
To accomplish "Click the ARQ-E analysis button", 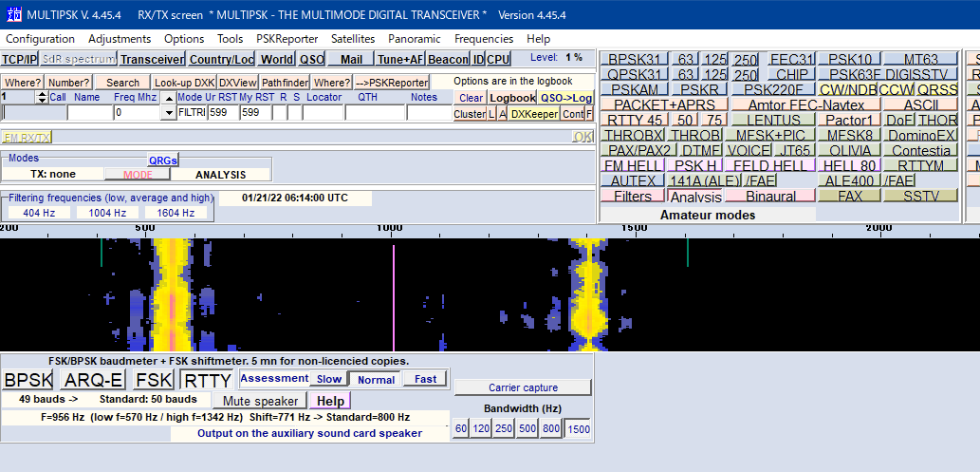I will click(94, 380).
